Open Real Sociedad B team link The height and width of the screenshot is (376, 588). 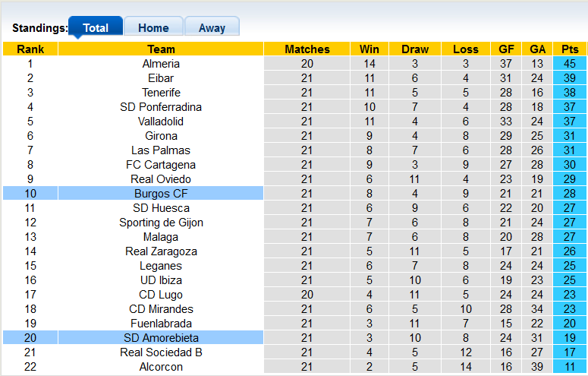[161, 352]
